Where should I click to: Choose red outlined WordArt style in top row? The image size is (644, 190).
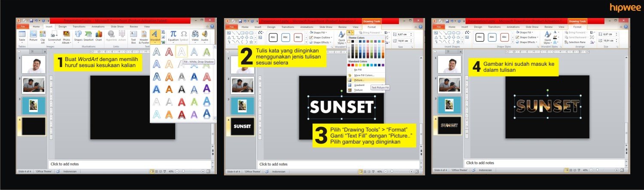click(169, 52)
